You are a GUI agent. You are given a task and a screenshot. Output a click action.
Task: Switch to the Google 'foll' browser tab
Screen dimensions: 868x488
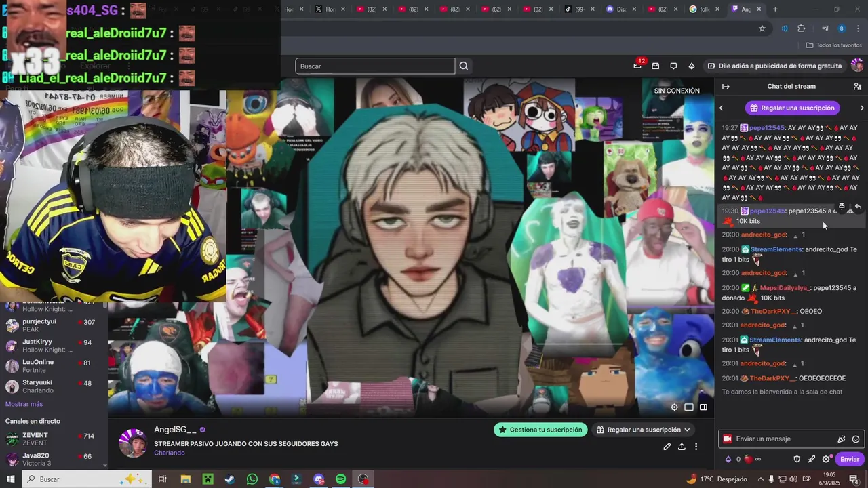(x=704, y=9)
